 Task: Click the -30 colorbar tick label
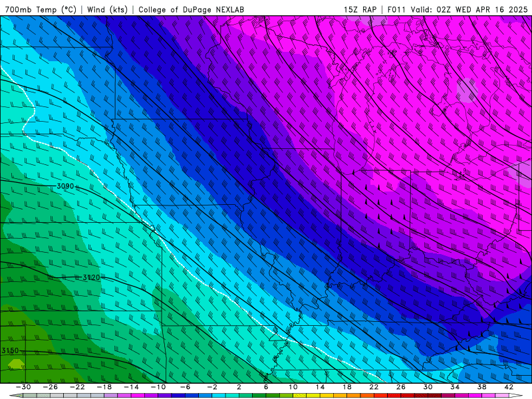pos(23,387)
